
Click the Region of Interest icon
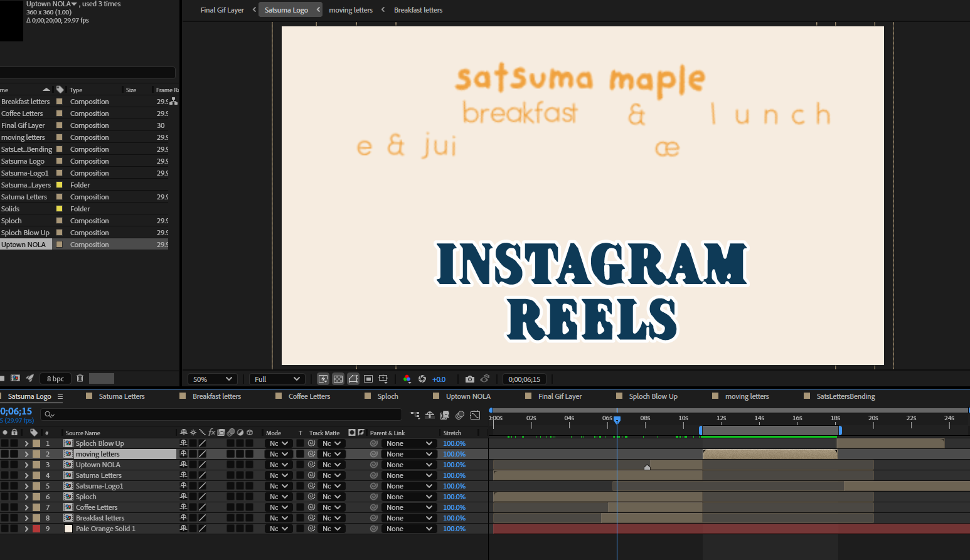click(x=368, y=379)
